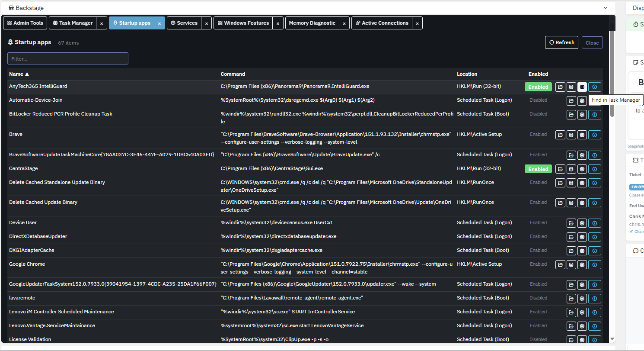Open the Windows Features tab
This screenshot has width=644, height=351.
(x=243, y=23)
